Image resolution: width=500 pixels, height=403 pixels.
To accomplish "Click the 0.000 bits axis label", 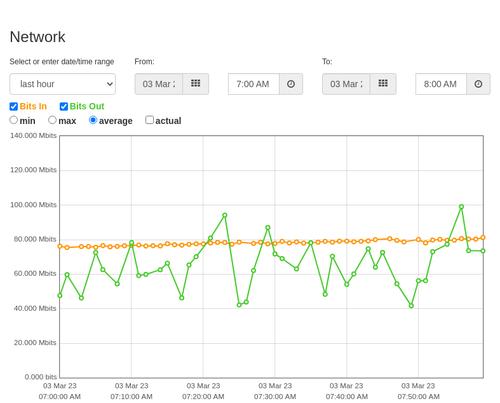I will (41, 377).
